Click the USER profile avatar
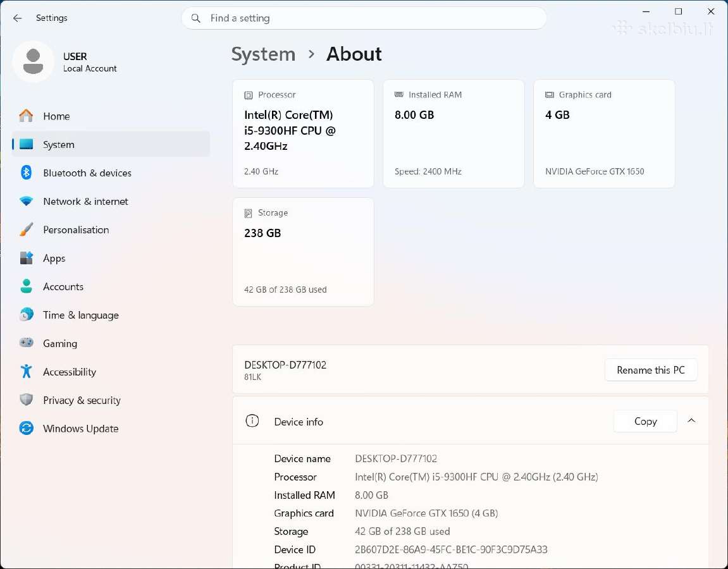Image resolution: width=728 pixels, height=569 pixels. [33, 62]
